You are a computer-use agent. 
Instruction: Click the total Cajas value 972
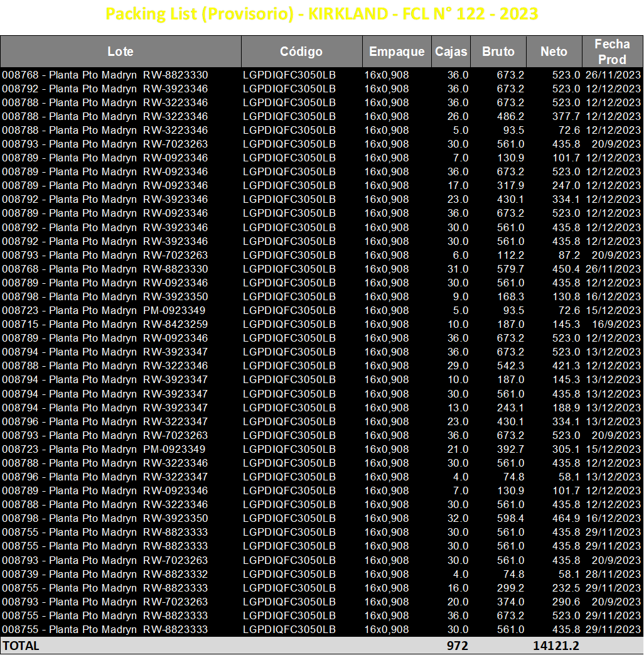(458, 646)
